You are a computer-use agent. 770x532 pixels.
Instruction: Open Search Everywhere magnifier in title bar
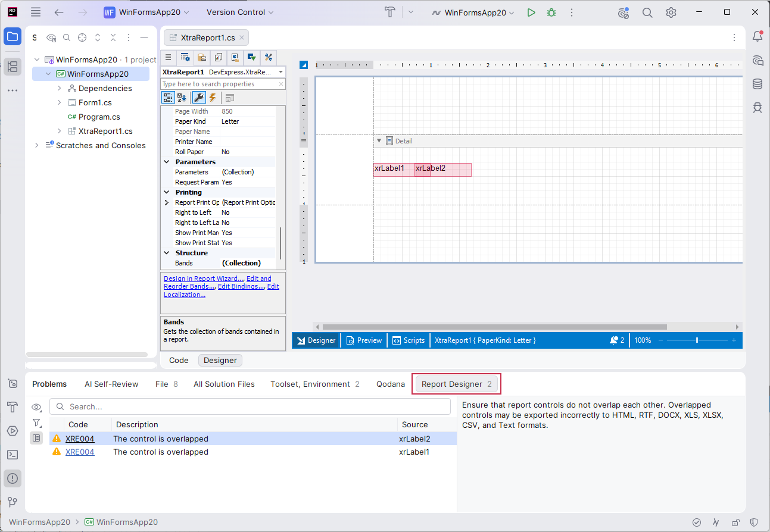[x=647, y=12]
